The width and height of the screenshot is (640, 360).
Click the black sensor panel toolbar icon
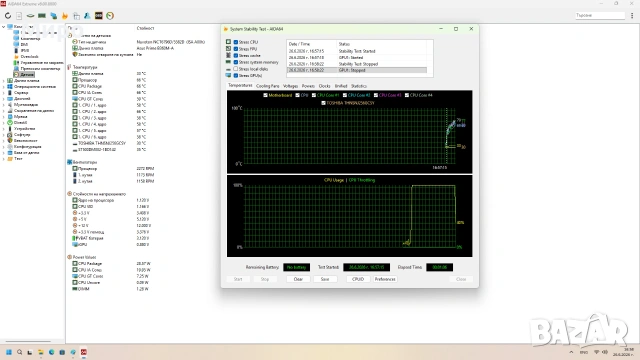pyautogui.click(x=98, y=16)
